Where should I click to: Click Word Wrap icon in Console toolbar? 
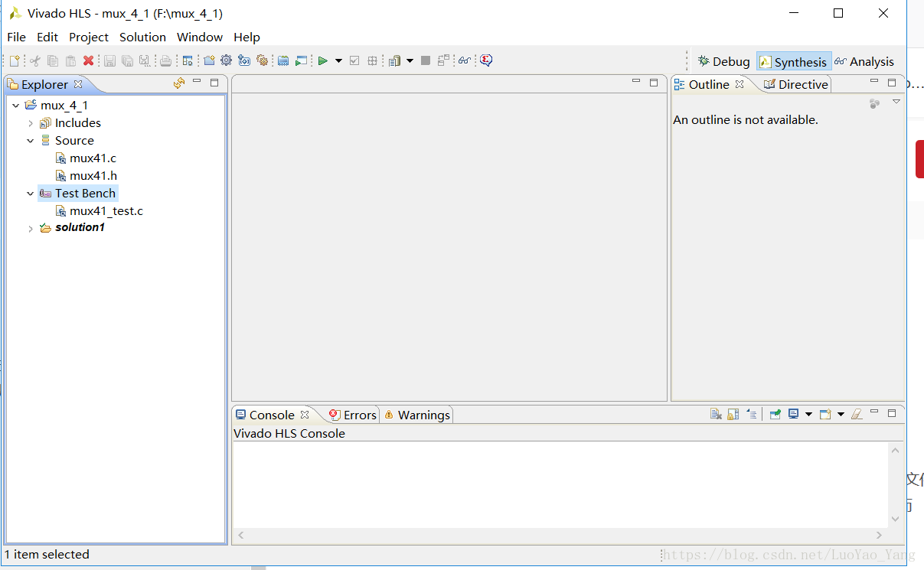pyautogui.click(x=752, y=414)
